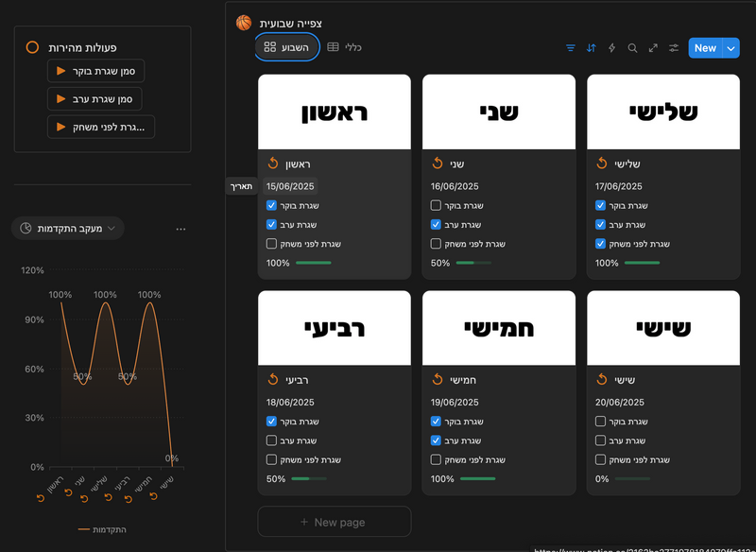
Task: Open the three-dots menu above the chart
Action: [x=180, y=229]
